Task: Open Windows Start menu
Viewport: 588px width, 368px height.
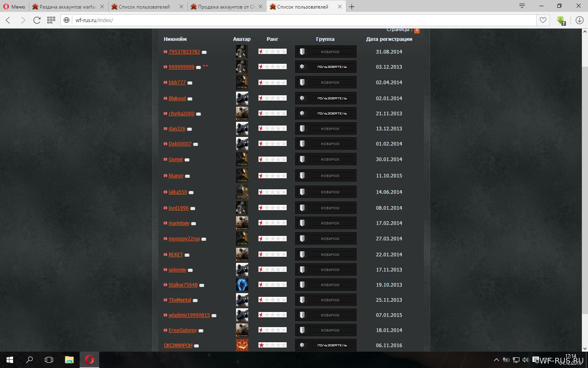Action: coord(10,360)
